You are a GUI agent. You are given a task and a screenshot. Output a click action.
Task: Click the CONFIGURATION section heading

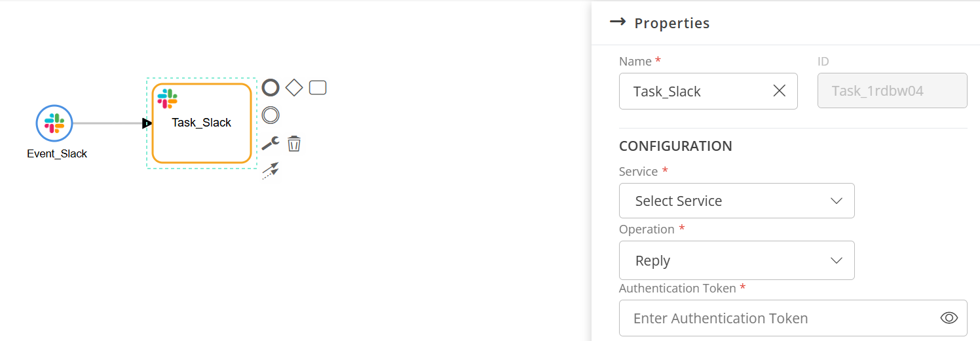(675, 146)
